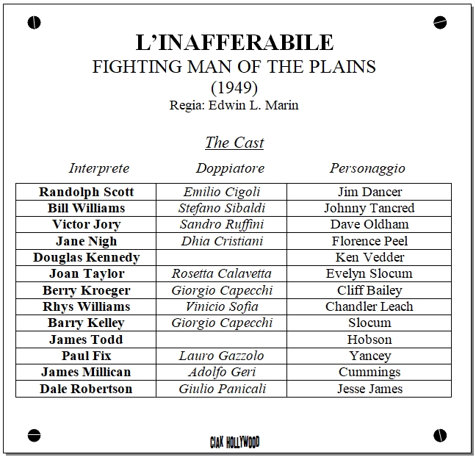Click the Chandler Leach character cell

point(369,306)
